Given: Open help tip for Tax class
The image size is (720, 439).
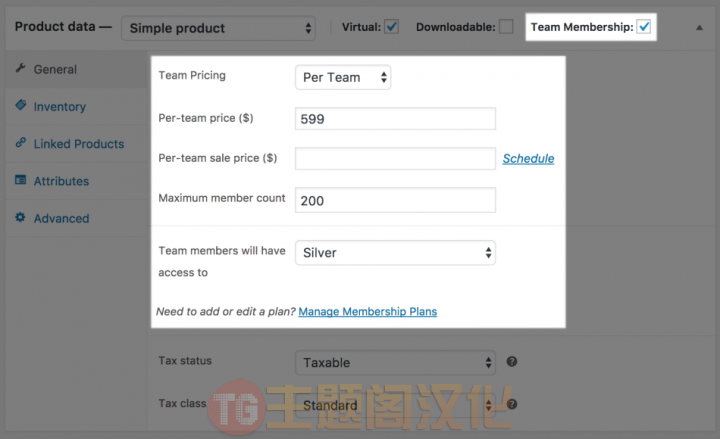Looking at the screenshot, I should (512, 404).
